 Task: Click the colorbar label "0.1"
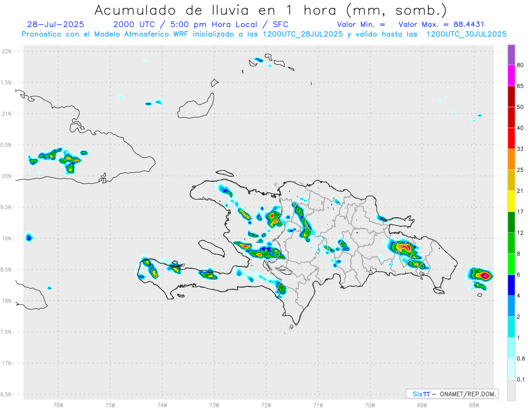point(521,380)
